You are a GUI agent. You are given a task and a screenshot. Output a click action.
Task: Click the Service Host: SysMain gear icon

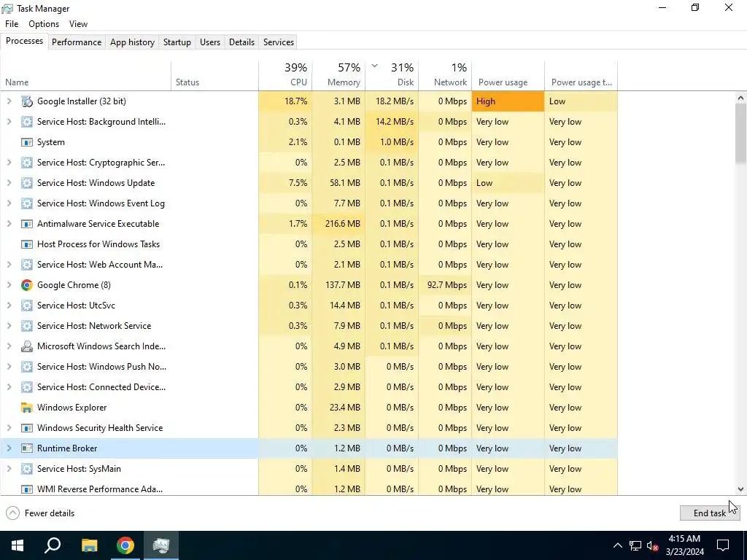click(x=27, y=469)
